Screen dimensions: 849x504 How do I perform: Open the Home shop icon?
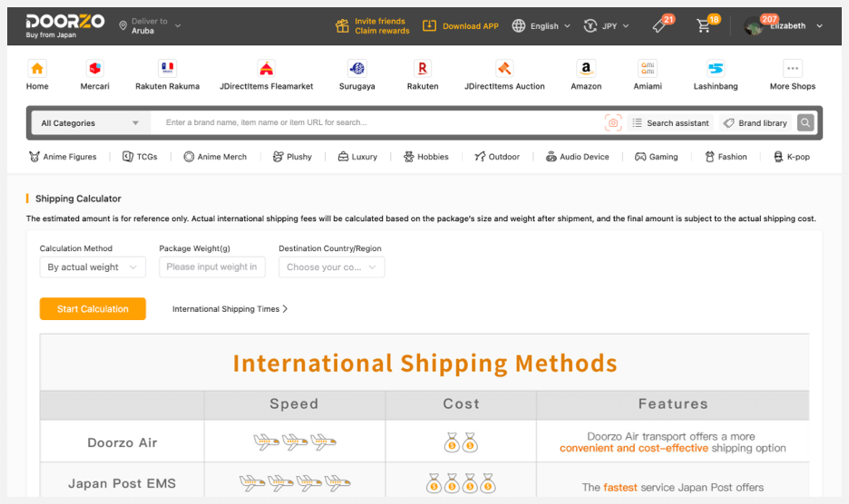tap(37, 68)
